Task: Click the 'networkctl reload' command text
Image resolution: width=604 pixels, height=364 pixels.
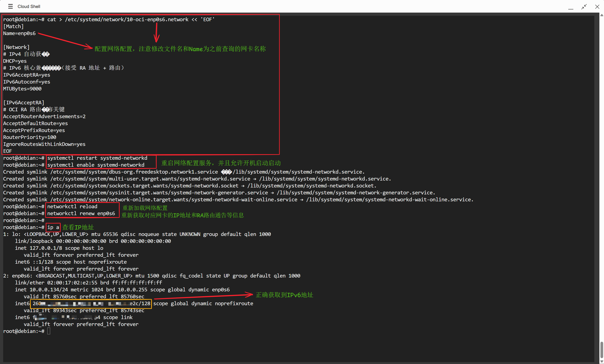Action: tap(72, 207)
